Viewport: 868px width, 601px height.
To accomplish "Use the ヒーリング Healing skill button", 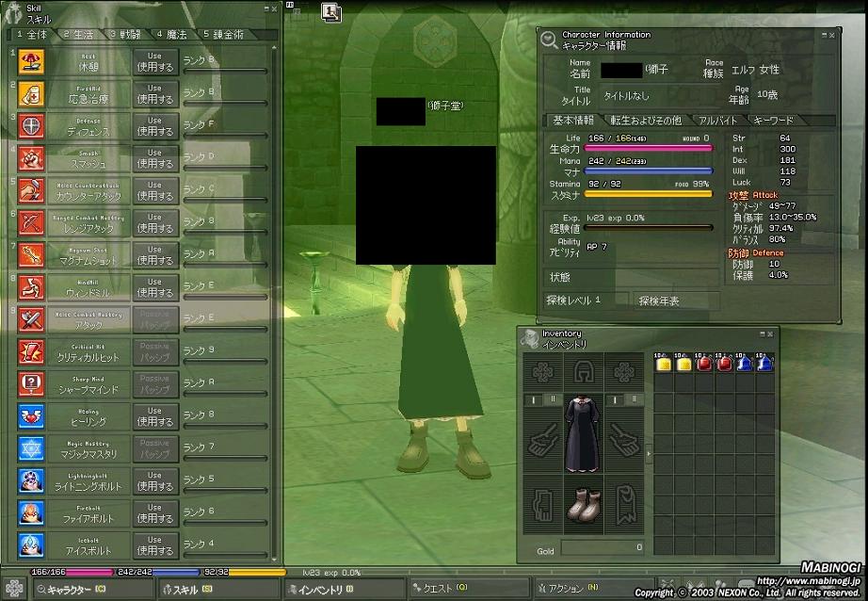I will click(x=155, y=416).
